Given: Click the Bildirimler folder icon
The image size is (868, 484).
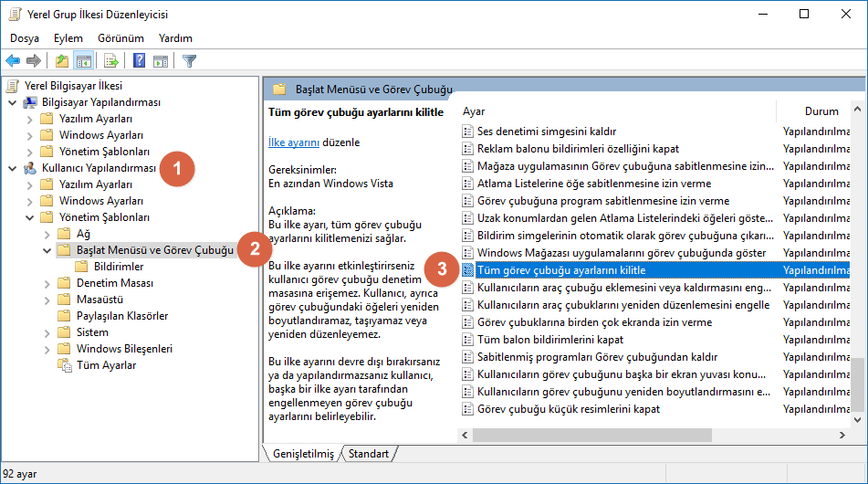Looking at the screenshot, I should click(x=82, y=267).
